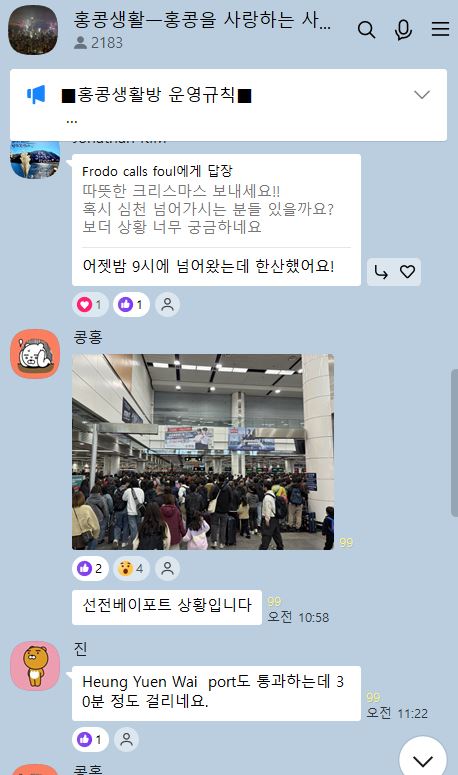Toggle thumbs-up reaction under the photo
Screen dimensions: 458x775
click(x=90, y=568)
